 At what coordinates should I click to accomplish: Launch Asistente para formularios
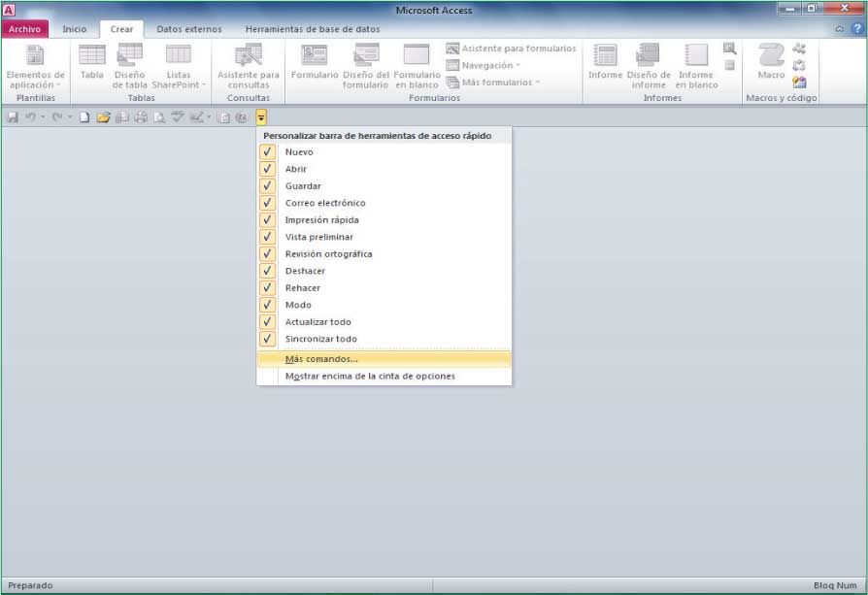coord(511,49)
